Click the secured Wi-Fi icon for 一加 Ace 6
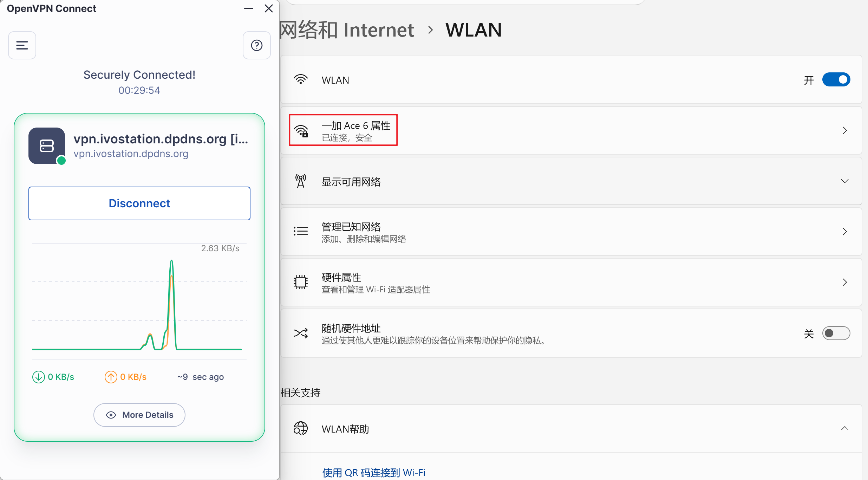 pos(301,131)
